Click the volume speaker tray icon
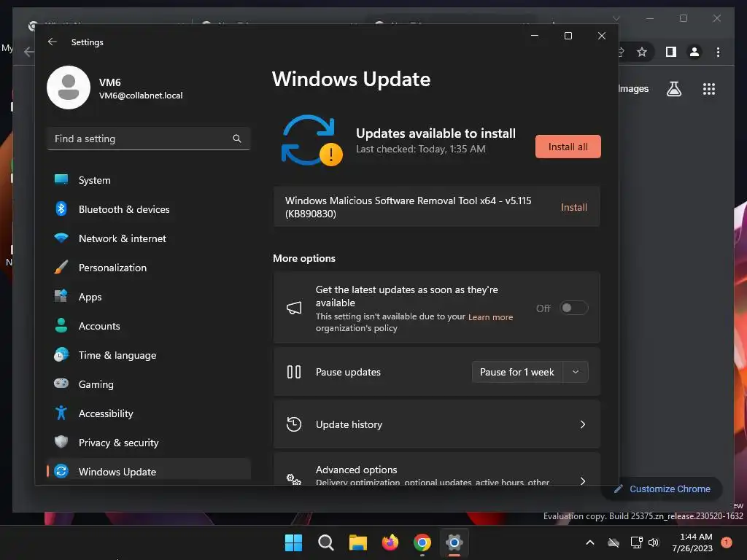This screenshot has width=747, height=560. [x=654, y=542]
